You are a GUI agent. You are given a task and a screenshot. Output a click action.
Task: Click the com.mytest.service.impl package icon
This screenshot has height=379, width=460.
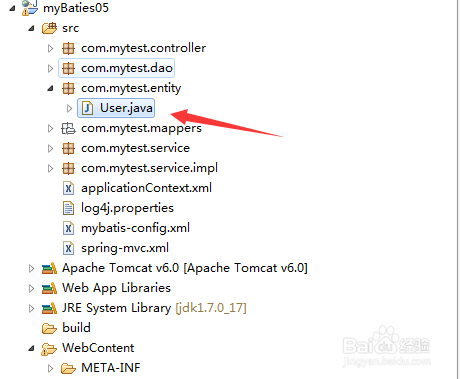[68, 168]
